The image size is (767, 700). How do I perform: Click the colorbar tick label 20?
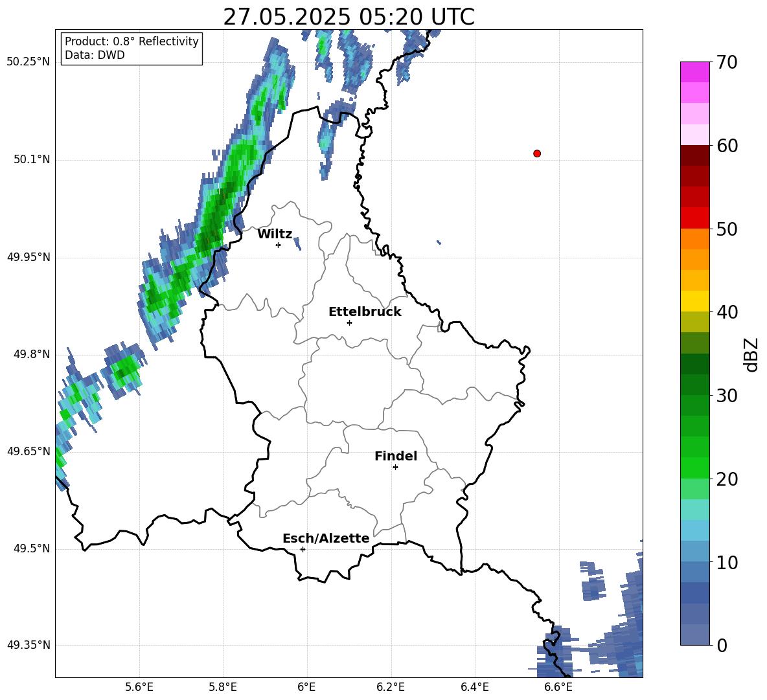(727, 479)
